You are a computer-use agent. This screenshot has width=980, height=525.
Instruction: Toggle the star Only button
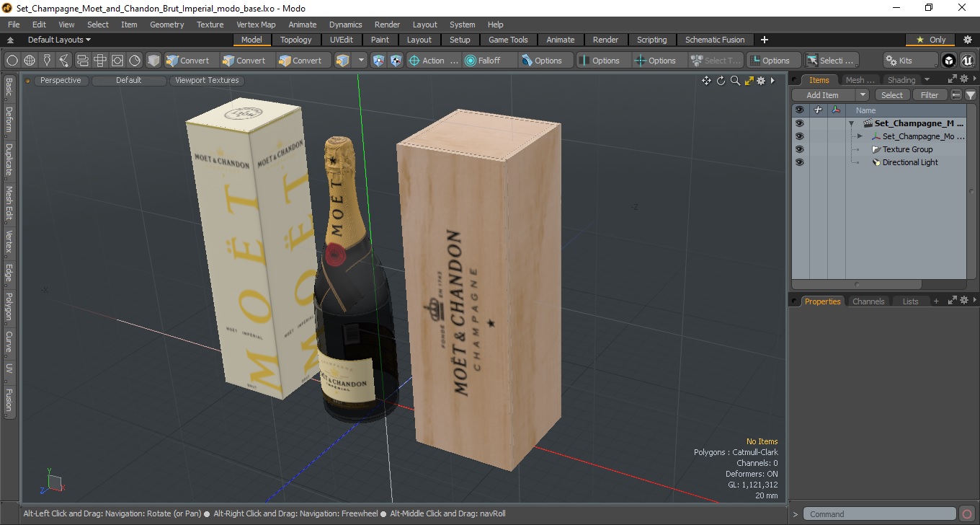(930, 40)
